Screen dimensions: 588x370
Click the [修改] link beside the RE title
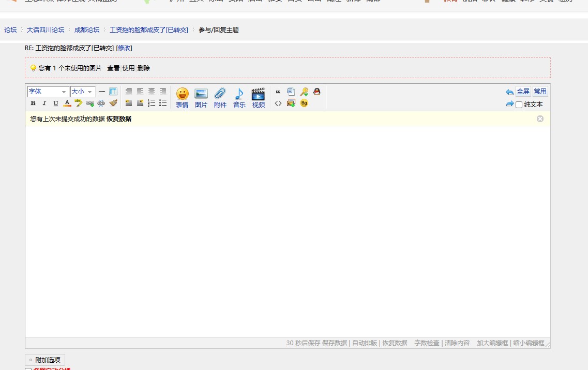click(x=124, y=48)
